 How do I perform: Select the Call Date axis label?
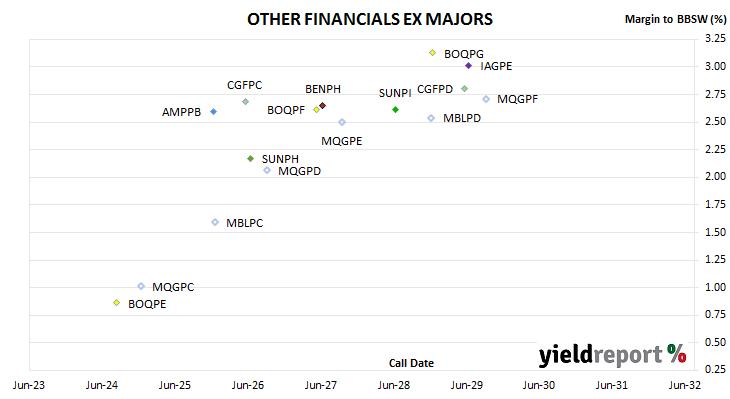pos(411,363)
